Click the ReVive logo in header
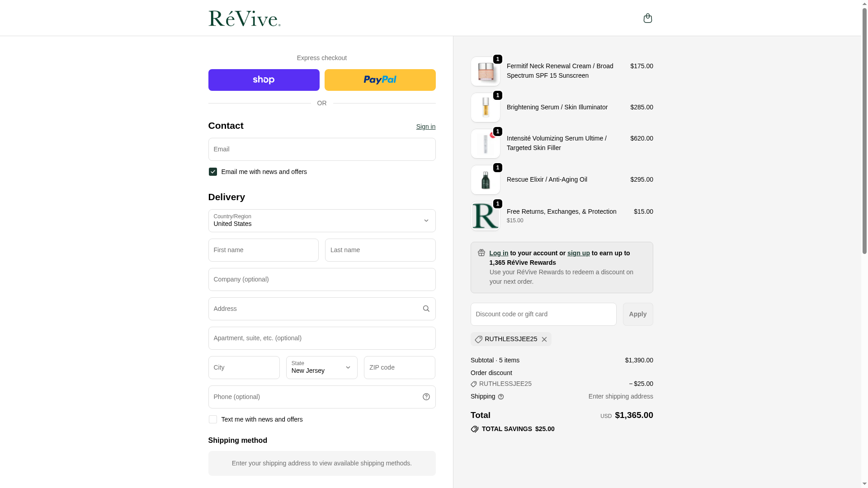 coord(244,19)
